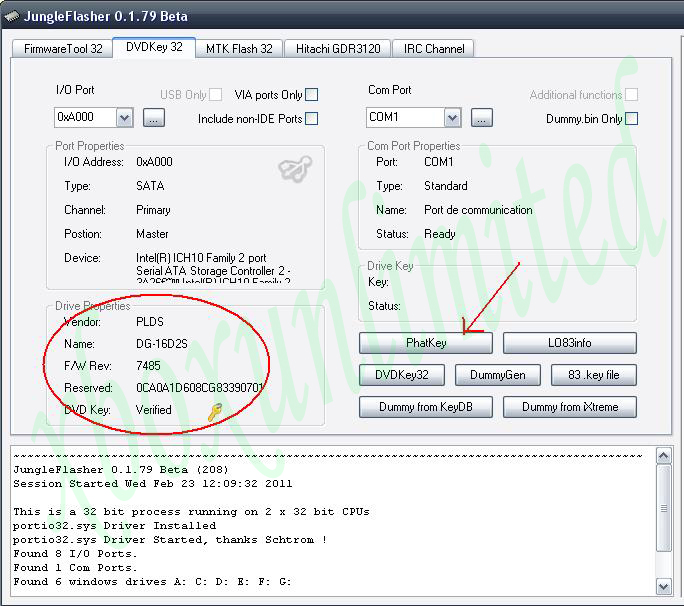Image resolution: width=684 pixels, height=606 pixels.
Task: Click the Verified DVD Key status
Action: (x=154, y=410)
